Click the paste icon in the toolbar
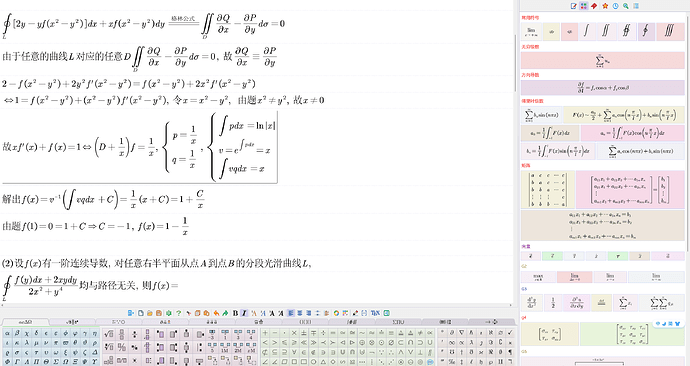This screenshot has height=366, width=690. (206, 313)
